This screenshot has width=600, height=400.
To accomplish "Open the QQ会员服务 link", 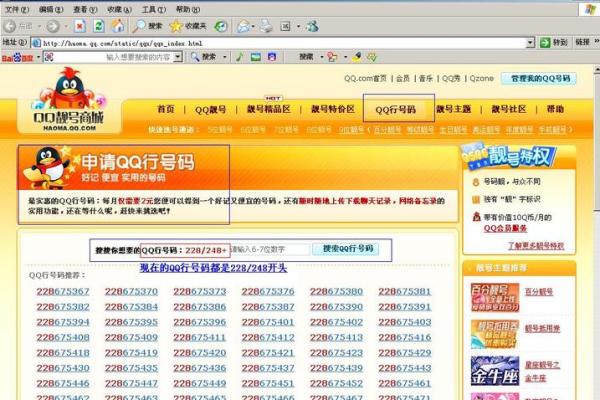I will coord(505,229).
